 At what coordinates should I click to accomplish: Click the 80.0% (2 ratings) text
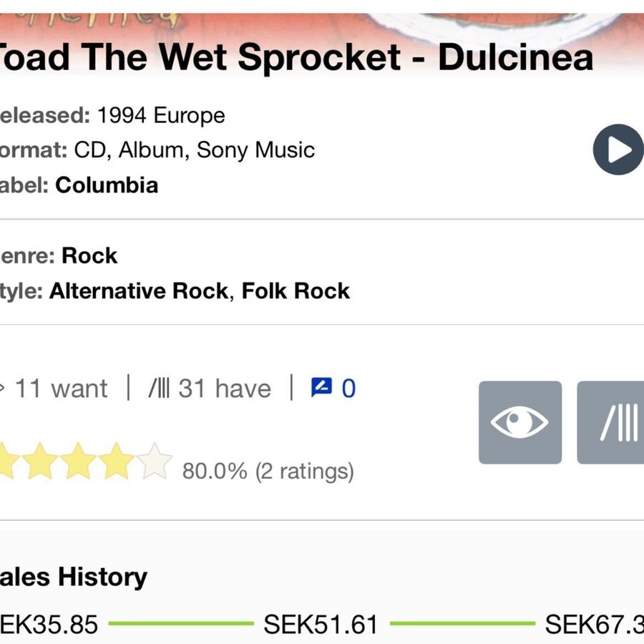[x=268, y=471]
